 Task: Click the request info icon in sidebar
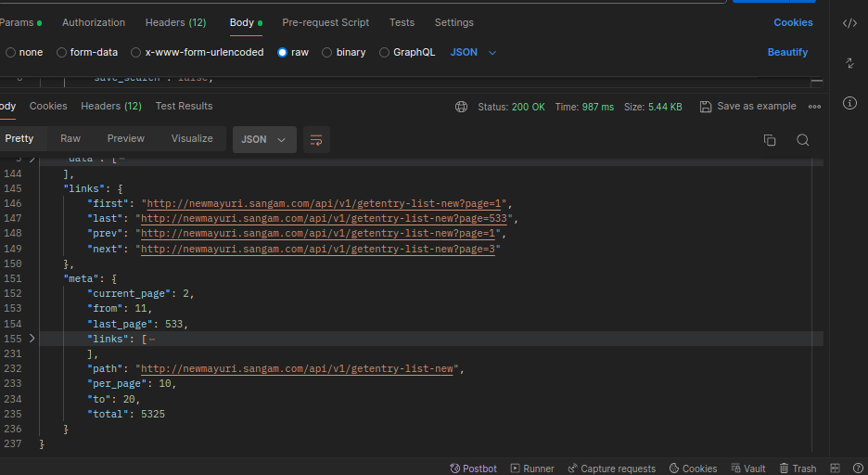849,103
